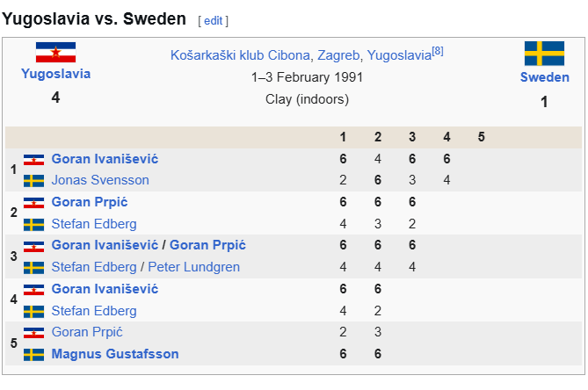Open Stefan Edberg link in rubber 4

(94, 311)
